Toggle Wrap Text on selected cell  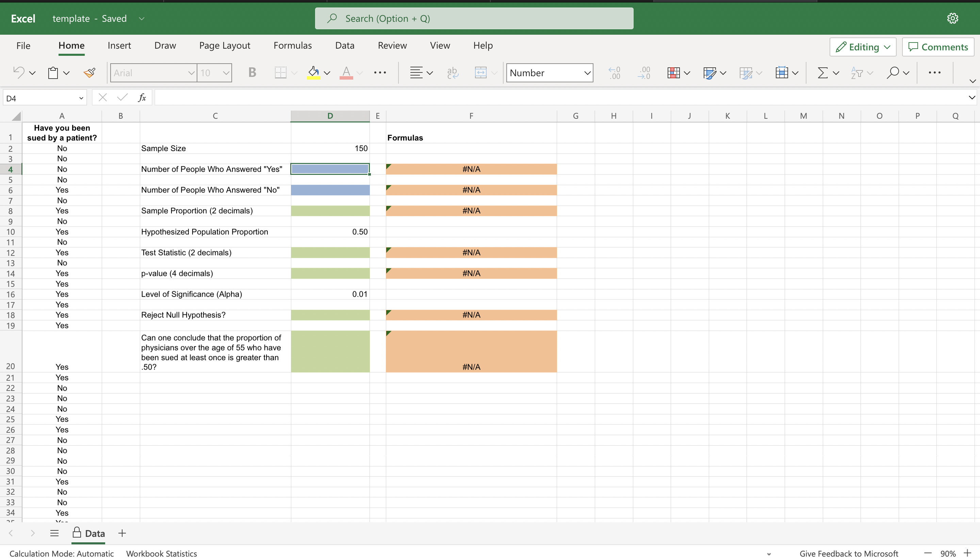click(x=453, y=73)
